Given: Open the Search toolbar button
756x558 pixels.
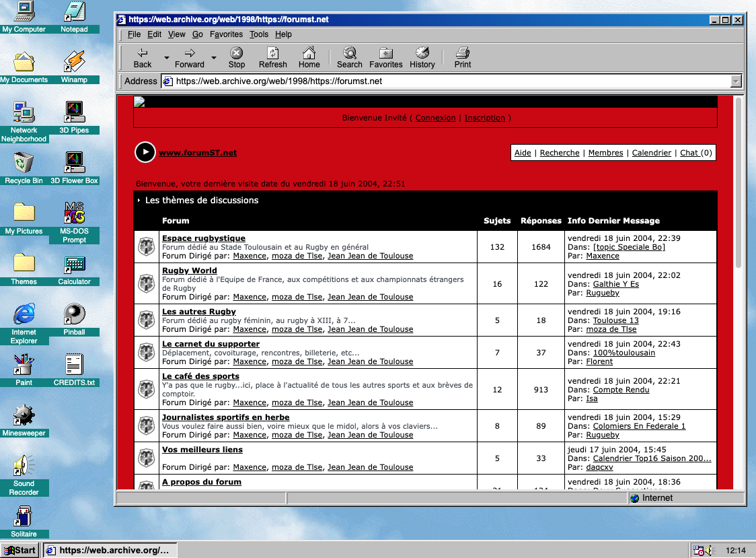Looking at the screenshot, I should click(350, 58).
